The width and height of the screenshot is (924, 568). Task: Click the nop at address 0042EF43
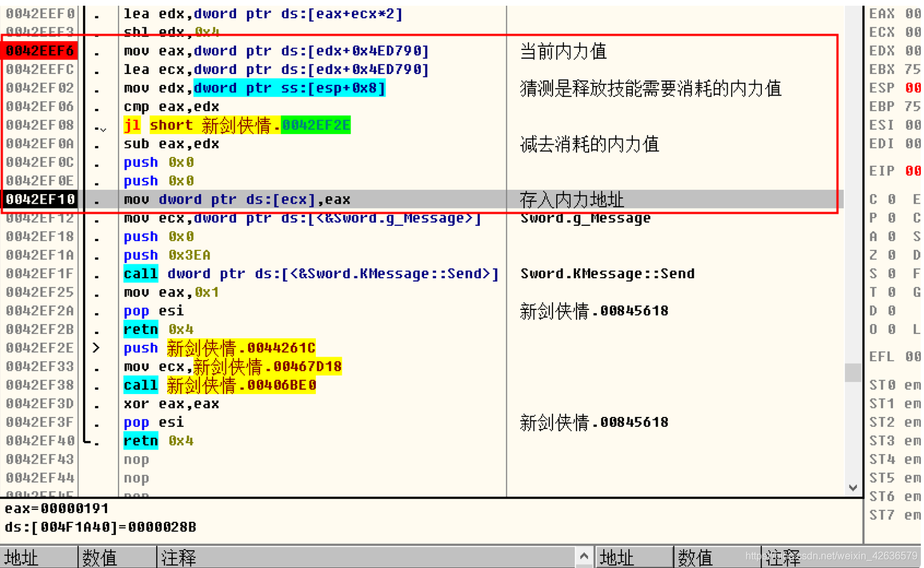coord(136,460)
